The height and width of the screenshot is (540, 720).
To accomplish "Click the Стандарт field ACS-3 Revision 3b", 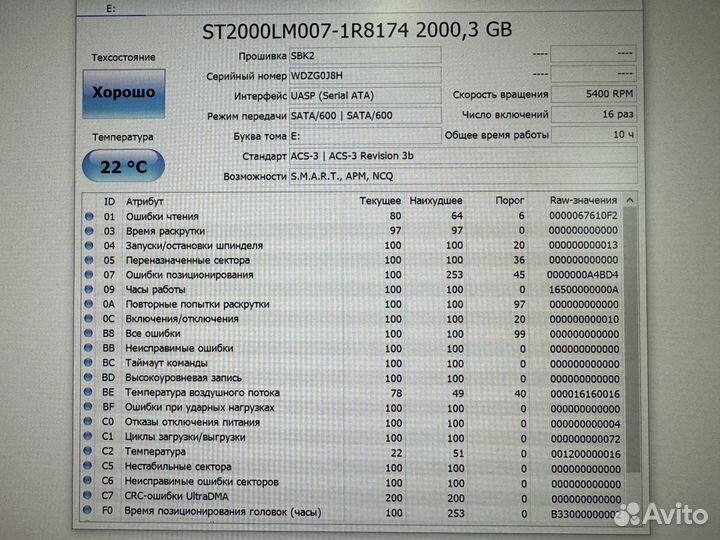I will coord(463,156).
